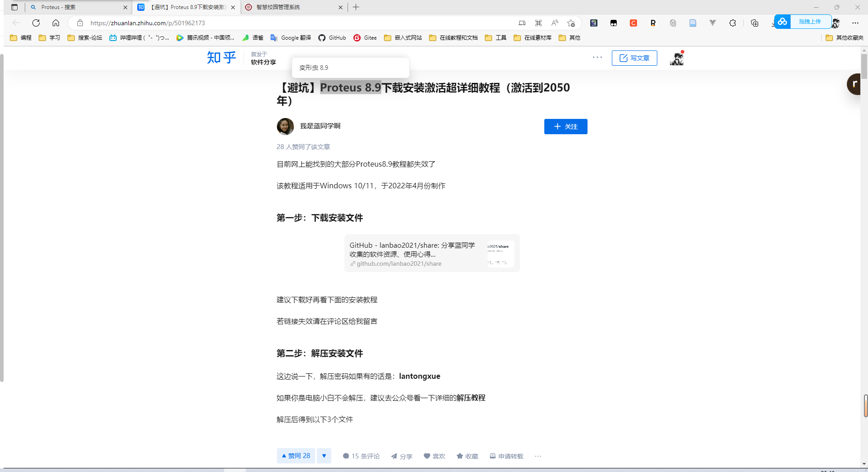Go to browser home page
Image resolution: width=868 pixels, height=472 pixels.
(56, 23)
